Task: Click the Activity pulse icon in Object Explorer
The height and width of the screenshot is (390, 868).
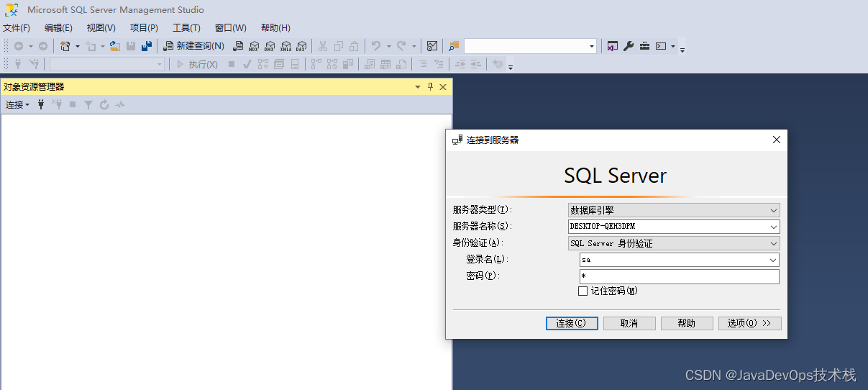Action: 120,105
